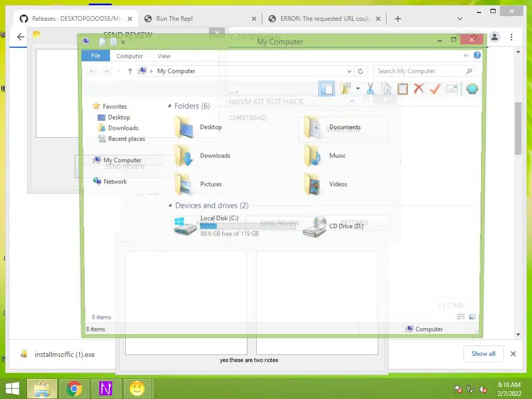The width and height of the screenshot is (532, 399).
Task: Select Desktop under Favorites
Action: pyautogui.click(x=119, y=117)
